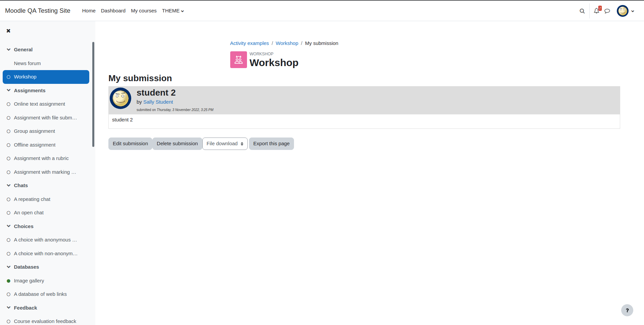
Task: Open A choice with non-anonym… item
Action: (x=46, y=254)
